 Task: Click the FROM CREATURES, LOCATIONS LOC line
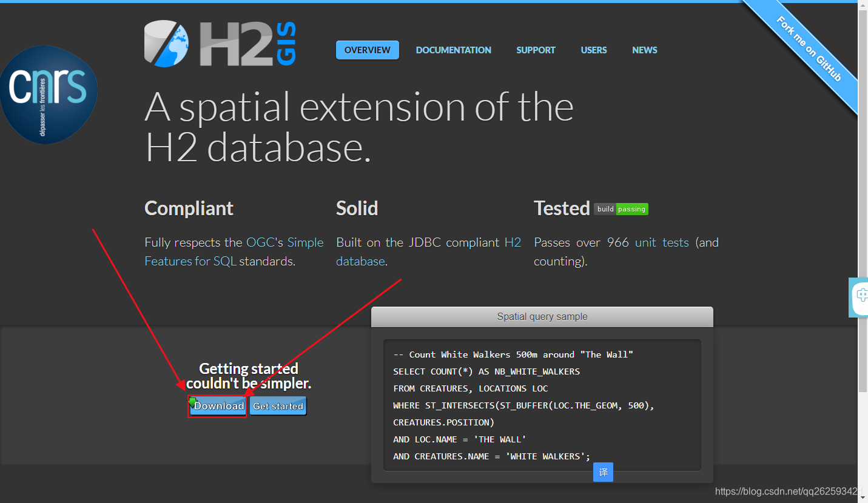pos(471,388)
